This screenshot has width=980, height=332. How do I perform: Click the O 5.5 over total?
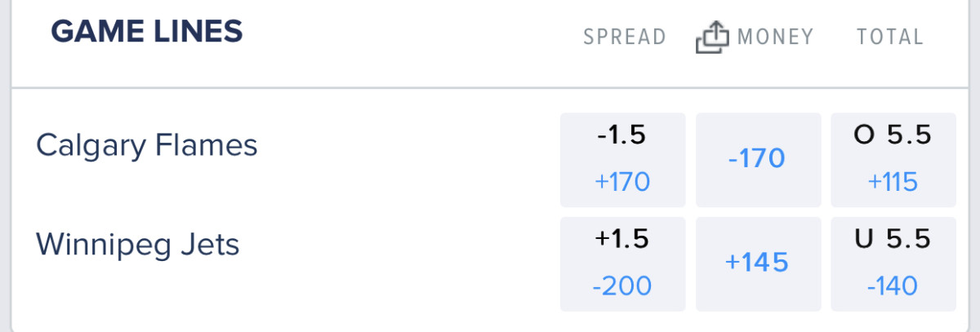[893, 135]
